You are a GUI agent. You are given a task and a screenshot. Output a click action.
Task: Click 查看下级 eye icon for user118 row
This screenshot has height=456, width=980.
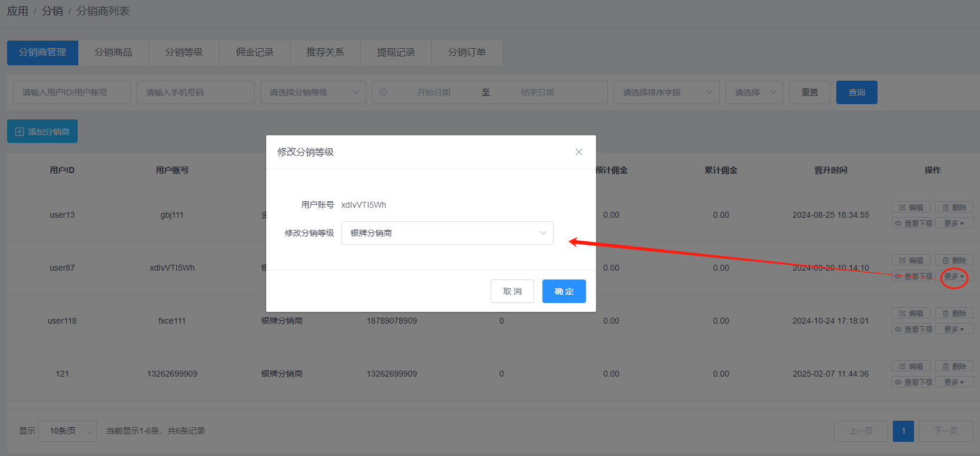[x=899, y=329]
